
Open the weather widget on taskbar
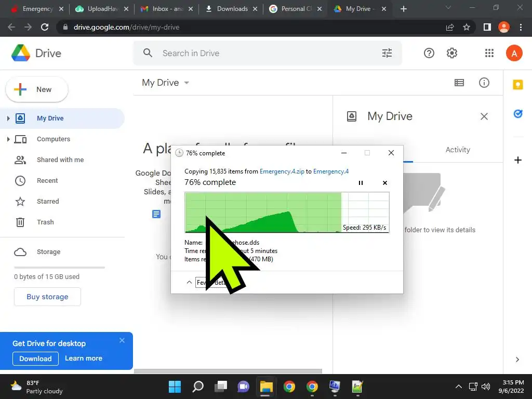coord(36,387)
